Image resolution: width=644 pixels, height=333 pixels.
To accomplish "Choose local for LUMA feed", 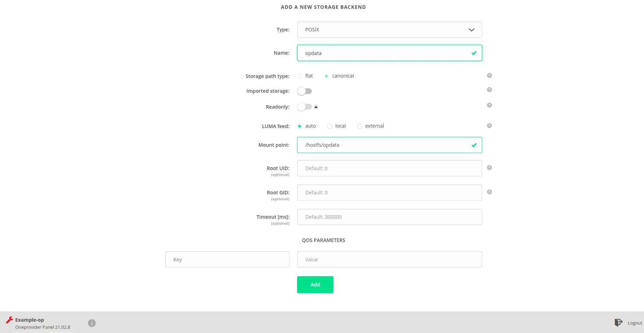I will (x=330, y=126).
